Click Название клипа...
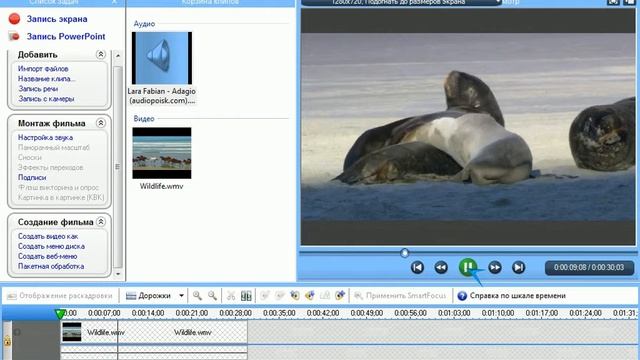The height and width of the screenshot is (360, 640). pyautogui.click(x=47, y=79)
